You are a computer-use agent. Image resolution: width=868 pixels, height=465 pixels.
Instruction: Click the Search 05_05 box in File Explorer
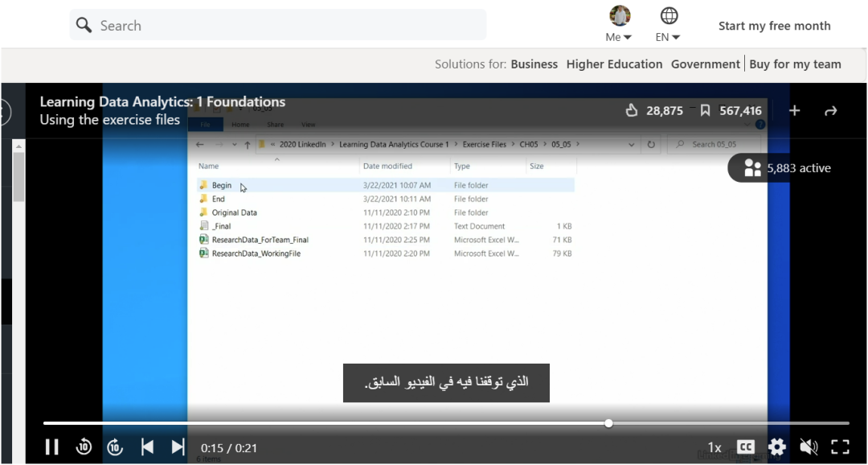pyautogui.click(x=714, y=144)
